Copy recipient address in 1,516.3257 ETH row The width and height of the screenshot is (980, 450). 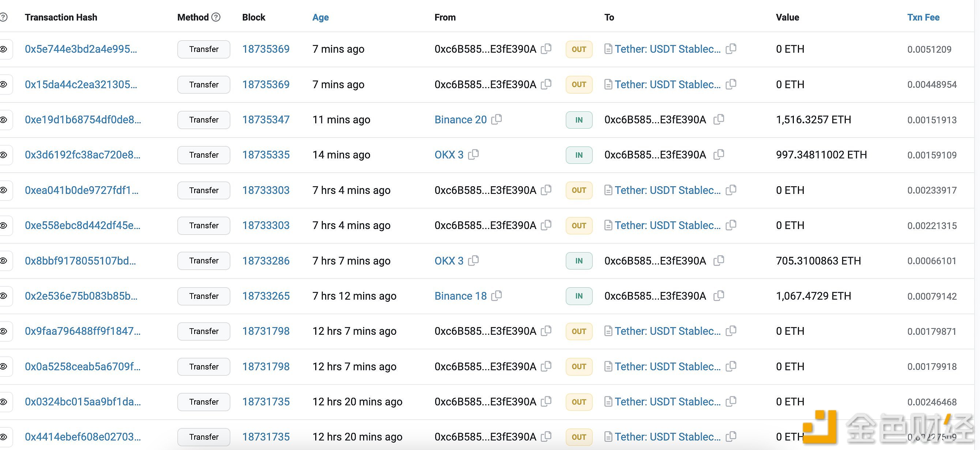719,120
